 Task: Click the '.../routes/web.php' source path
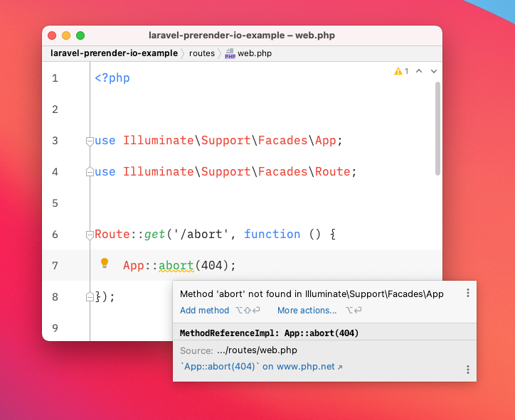[257, 350]
